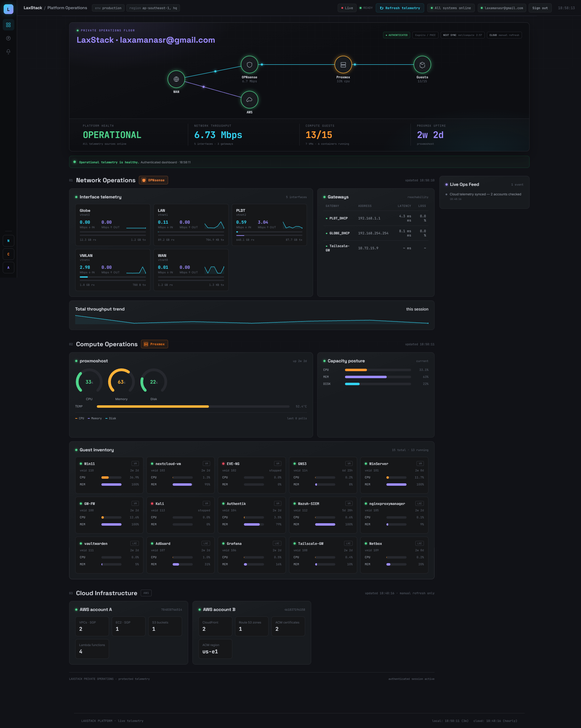Open the vaultwarden guest card

pos(109,555)
